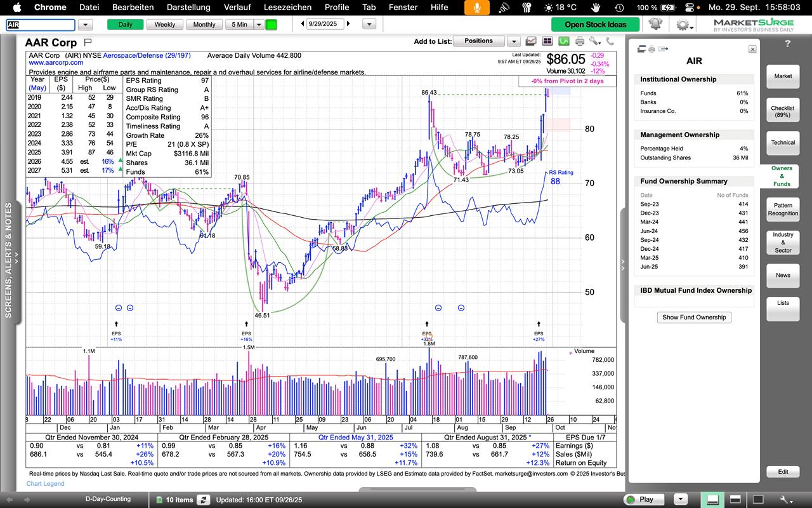The width and height of the screenshot is (812, 508).
Task: Open the symbol history dropdown next to AIR
Action: [x=85, y=24]
